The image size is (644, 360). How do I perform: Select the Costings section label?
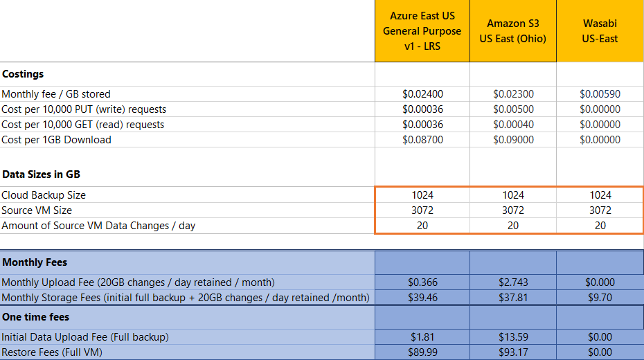pyautogui.click(x=23, y=74)
